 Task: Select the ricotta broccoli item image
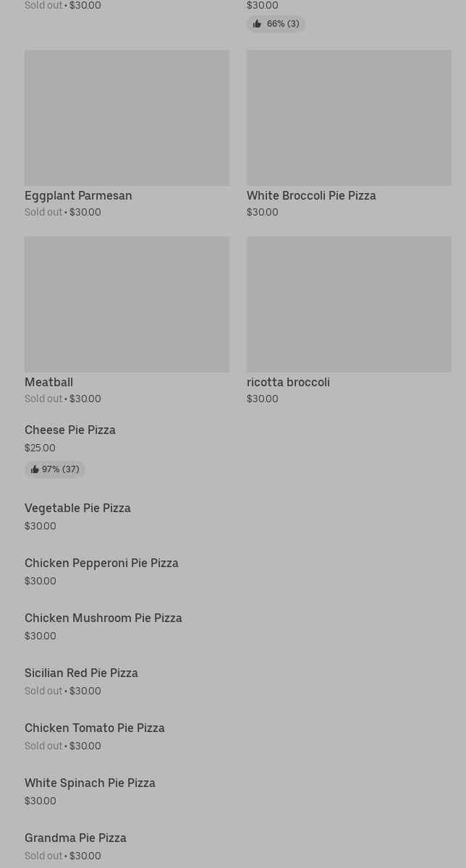click(x=349, y=304)
